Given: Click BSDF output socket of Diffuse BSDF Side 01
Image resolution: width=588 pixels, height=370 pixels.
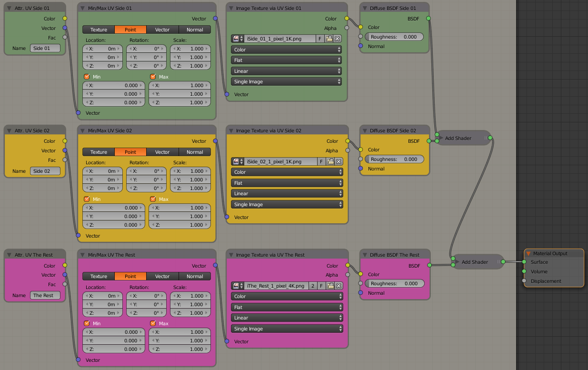Looking at the screenshot, I should [x=428, y=19].
